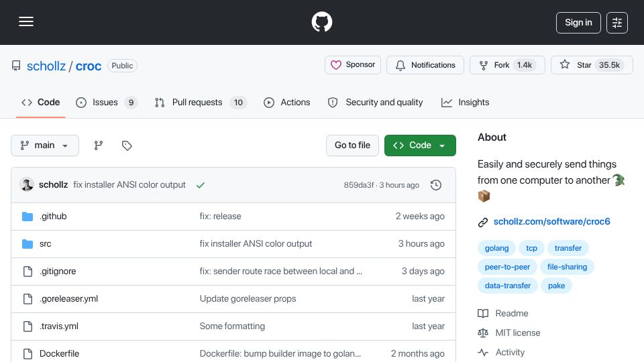Open the commit history clock icon

(x=436, y=185)
